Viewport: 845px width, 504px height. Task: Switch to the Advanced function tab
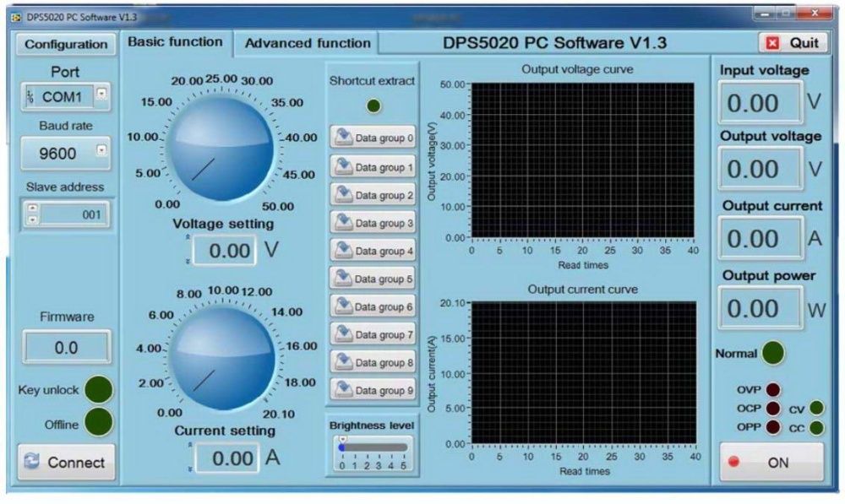[308, 43]
